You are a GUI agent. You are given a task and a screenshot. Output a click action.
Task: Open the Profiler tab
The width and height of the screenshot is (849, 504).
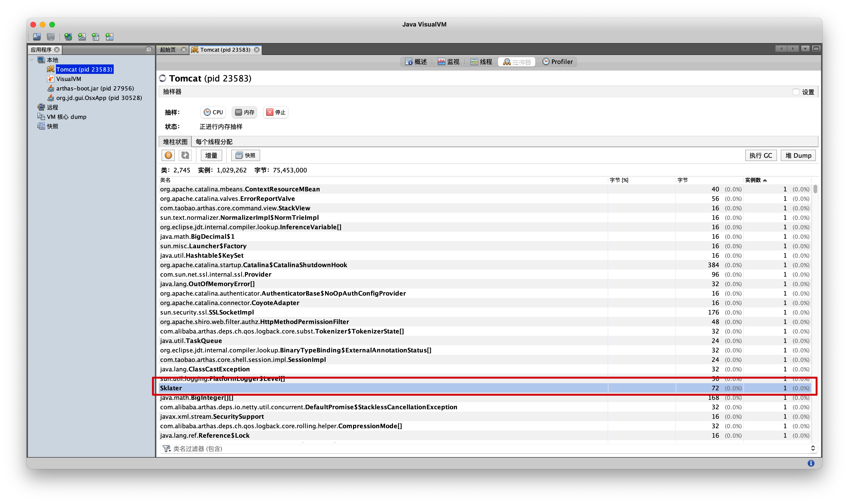[x=557, y=62]
